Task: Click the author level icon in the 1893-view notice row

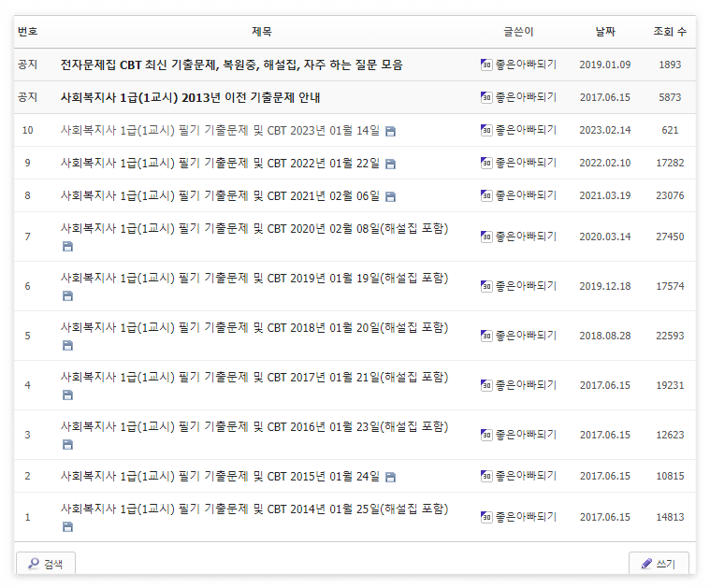Action: click(x=486, y=65)
